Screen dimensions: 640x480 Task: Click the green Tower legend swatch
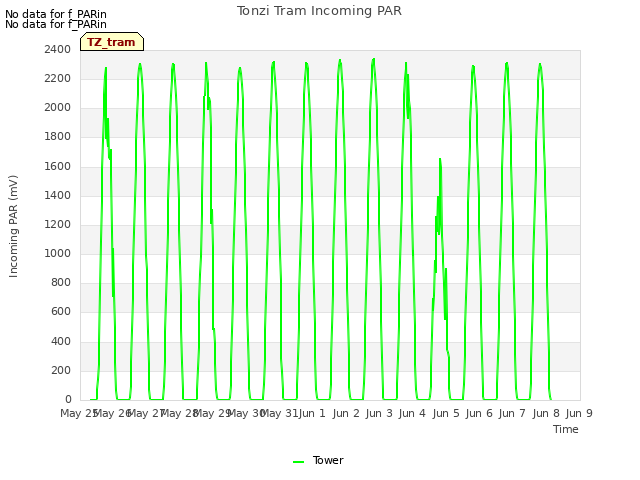click(x=298, y=462)
